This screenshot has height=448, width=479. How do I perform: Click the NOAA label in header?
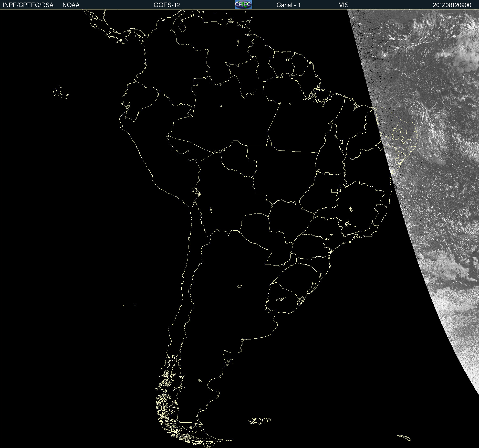[x=71, y=5]
